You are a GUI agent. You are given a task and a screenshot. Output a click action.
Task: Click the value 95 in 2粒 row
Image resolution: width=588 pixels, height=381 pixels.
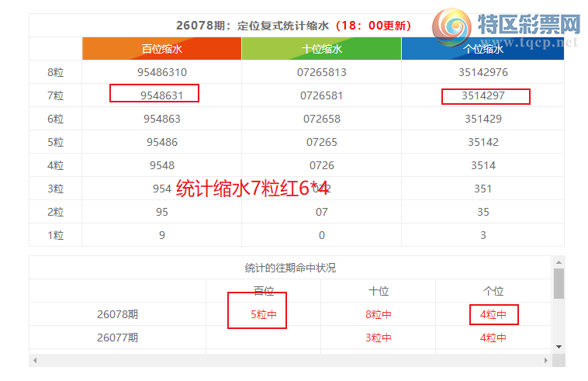(x=162, y=212)
